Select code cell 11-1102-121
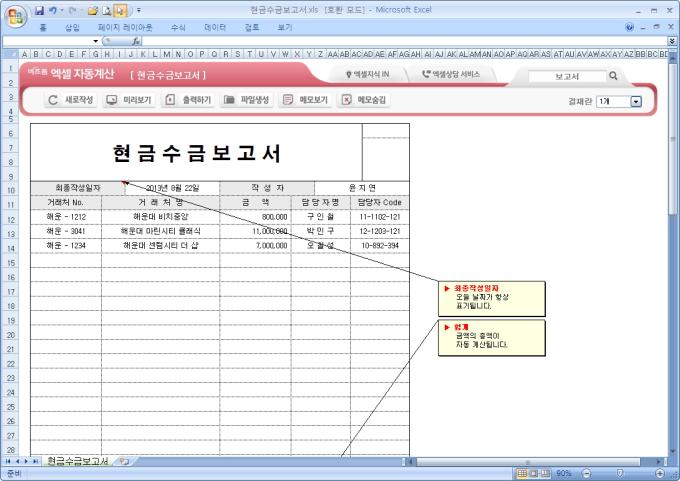Image resolution: width=680 pixels, height=481 pixels. coord(380,217)
